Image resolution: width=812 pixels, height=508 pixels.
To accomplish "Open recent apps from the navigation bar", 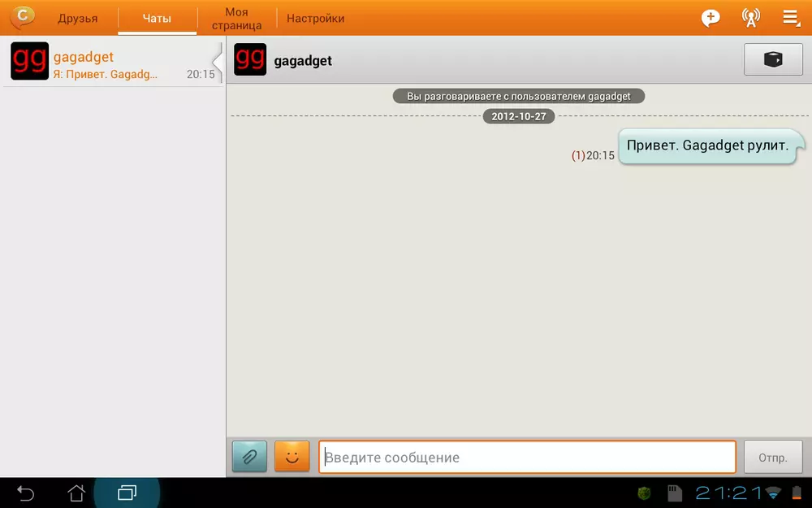I will [127, 493].
